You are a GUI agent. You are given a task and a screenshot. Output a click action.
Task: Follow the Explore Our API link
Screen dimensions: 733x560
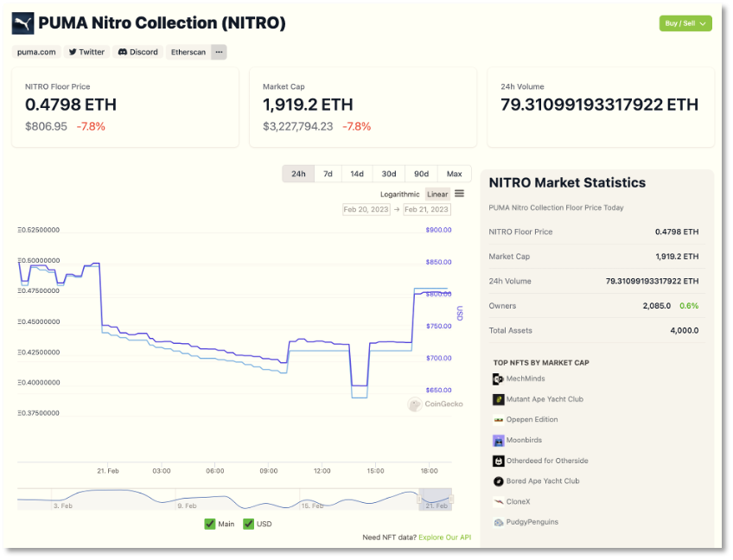[444, 538]
